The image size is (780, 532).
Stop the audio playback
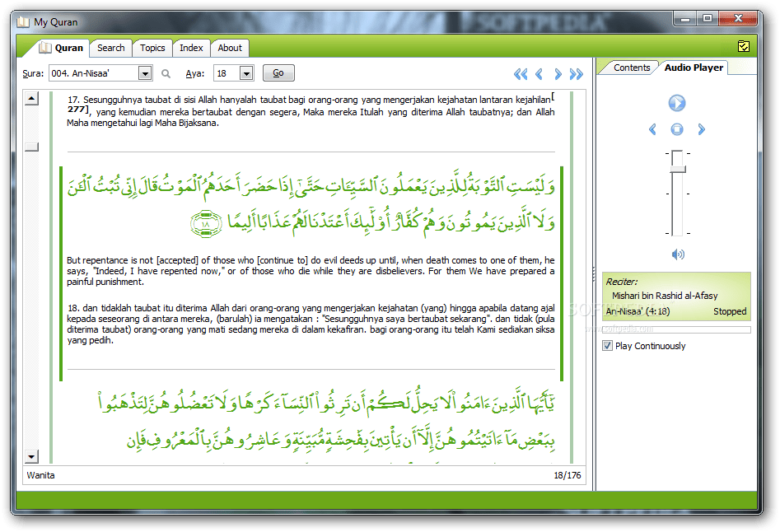point(677,129)
